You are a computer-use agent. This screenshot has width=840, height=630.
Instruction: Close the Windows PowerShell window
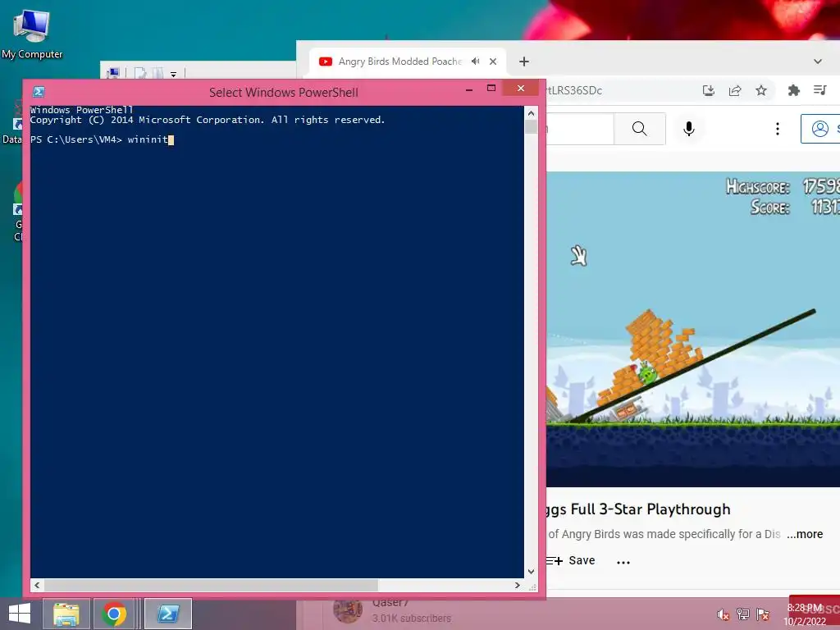pos(520,89)
